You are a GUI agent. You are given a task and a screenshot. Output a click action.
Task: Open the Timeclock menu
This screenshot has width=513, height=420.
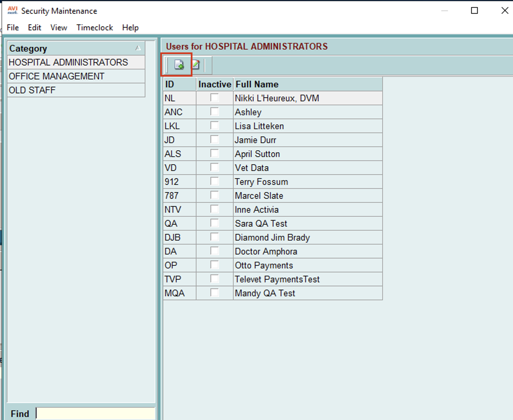coord(95,28)
